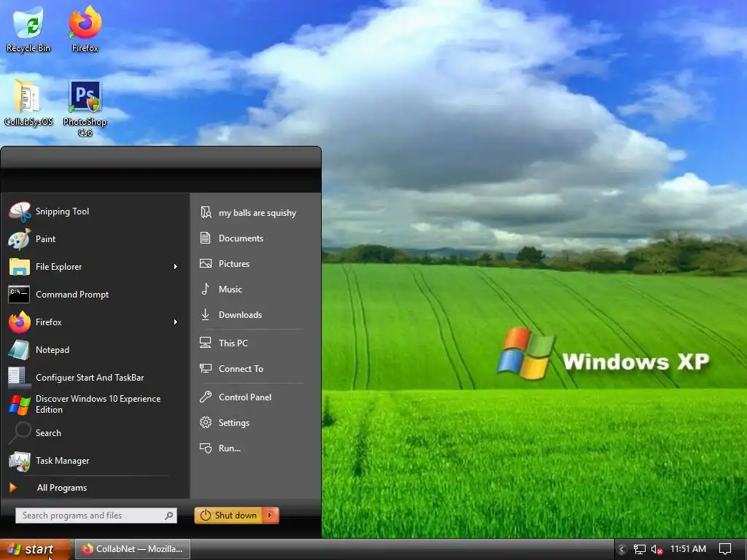Show hidden tray icons chevron
Screen dimensions: 747x560
[622, 550]
